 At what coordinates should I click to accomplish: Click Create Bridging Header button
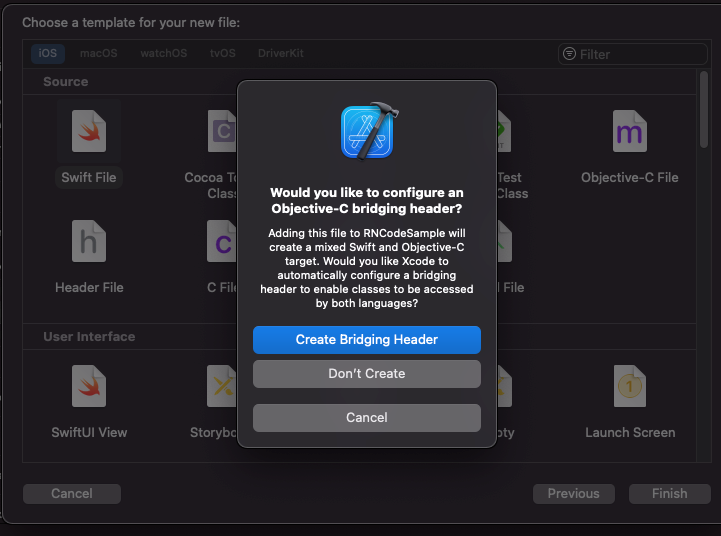point(367,340)
